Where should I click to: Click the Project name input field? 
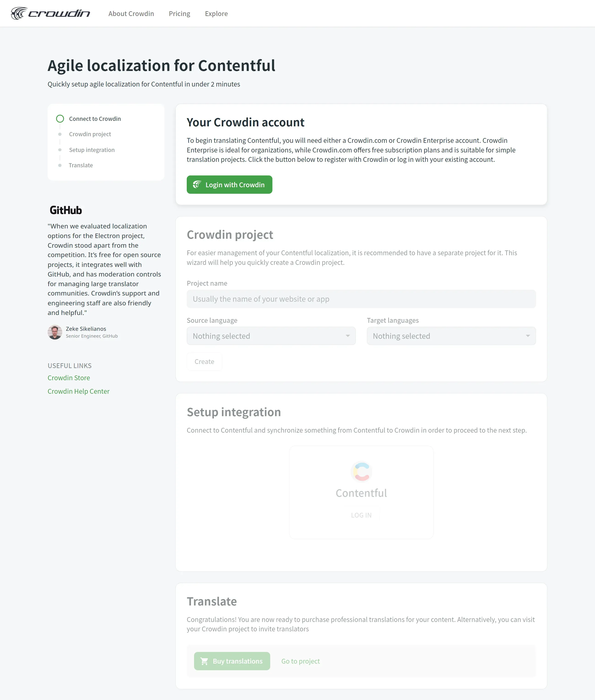point(361,299)
